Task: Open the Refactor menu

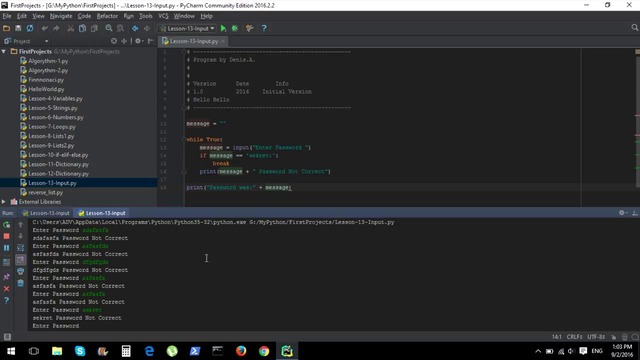Action: pos(107,16)
